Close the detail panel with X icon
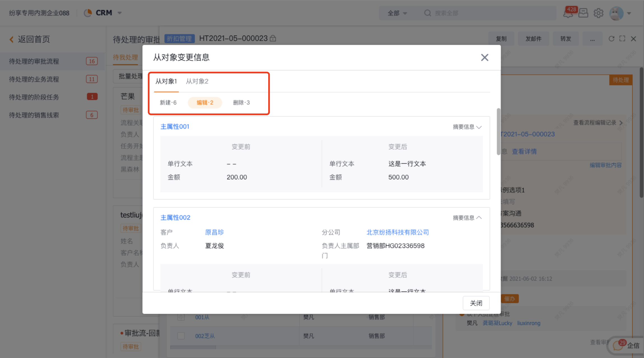 633,39
